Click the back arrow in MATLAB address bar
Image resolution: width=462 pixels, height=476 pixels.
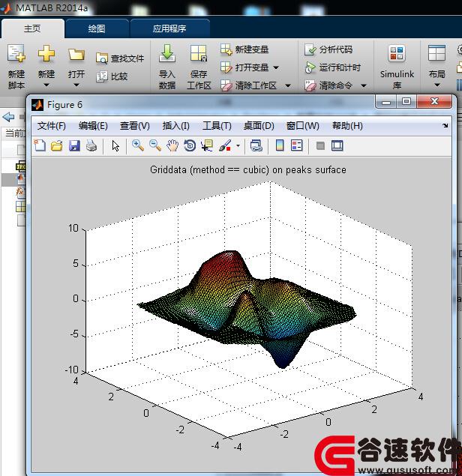(8, 117)
